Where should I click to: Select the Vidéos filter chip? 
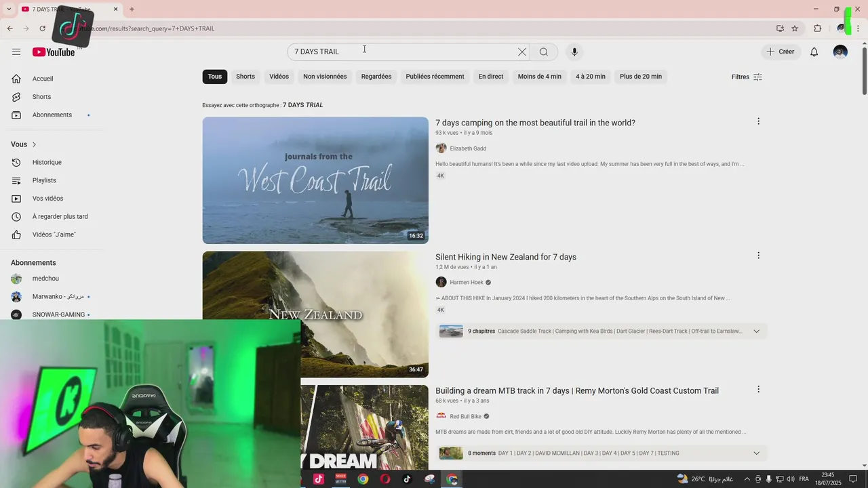point(279,77)
